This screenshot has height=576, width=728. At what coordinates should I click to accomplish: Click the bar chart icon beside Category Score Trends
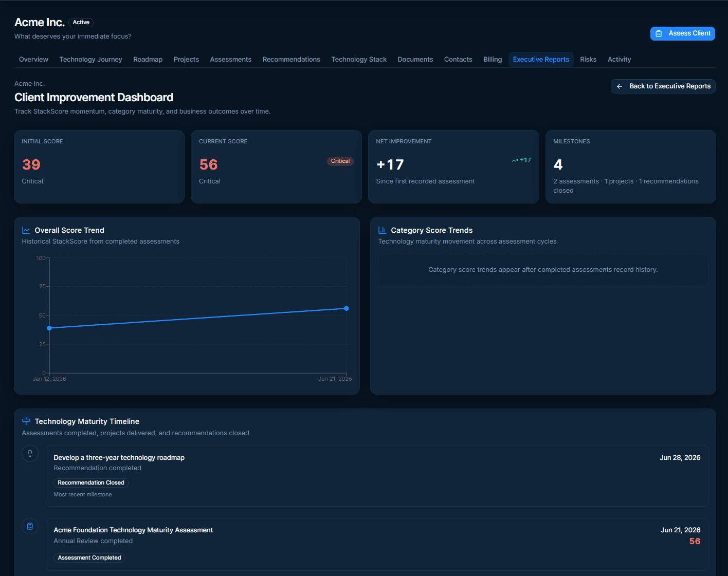pyautogui.click(x=383, y=230)
